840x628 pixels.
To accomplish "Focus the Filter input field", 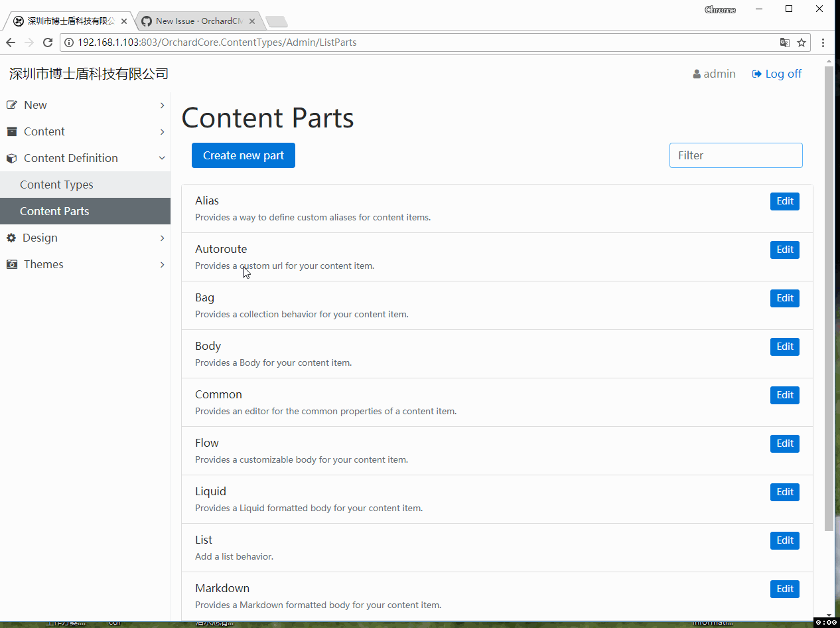I will coord(736,155).
